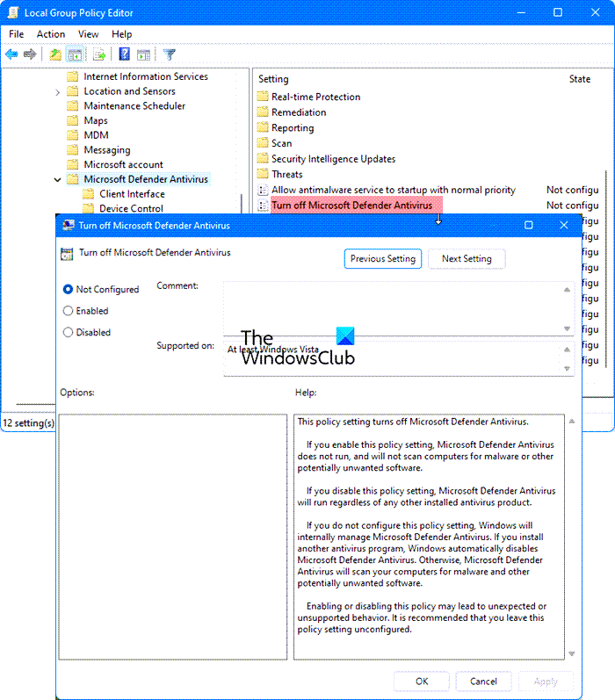
Task: Maximize the Turn off Defender dialog
Action: pos(528,225)
